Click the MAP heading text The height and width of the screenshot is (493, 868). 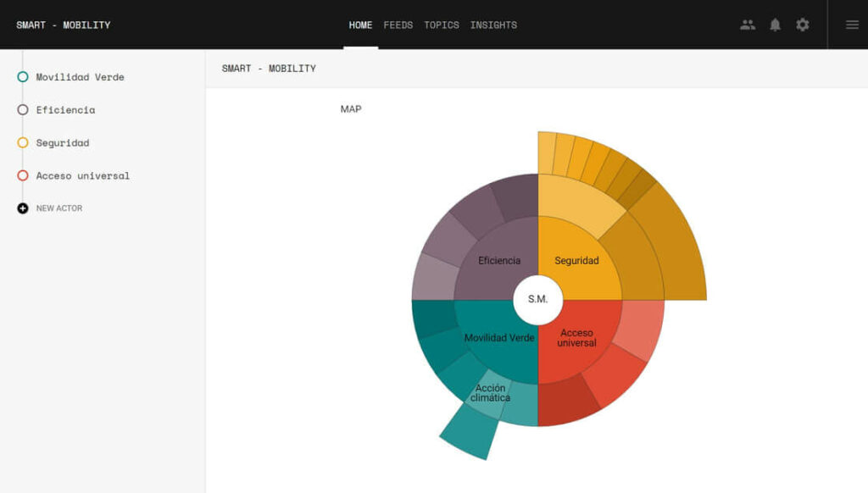tap(350, 109)
